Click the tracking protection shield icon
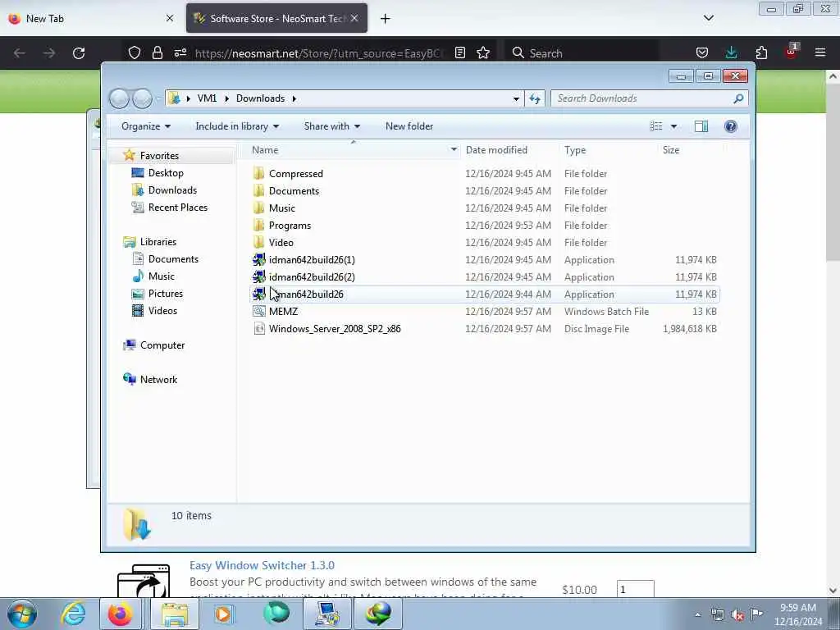The height and width of the screenshot is (630, 840). 135,52
